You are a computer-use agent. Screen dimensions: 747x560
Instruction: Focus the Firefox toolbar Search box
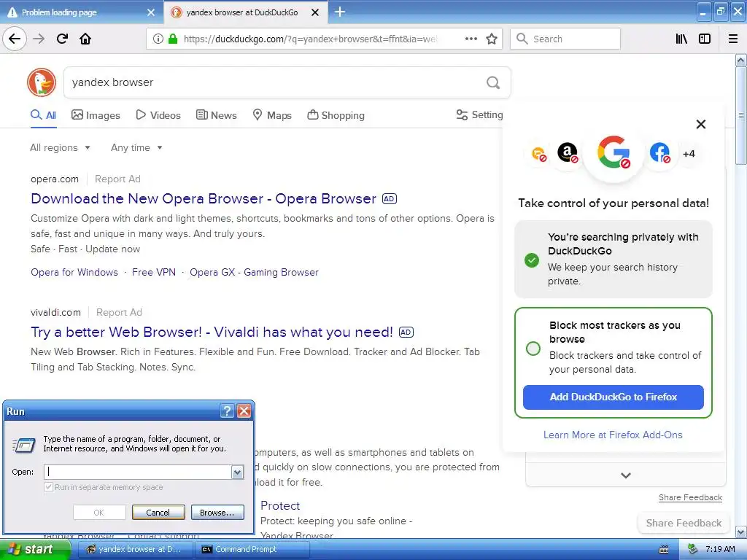565,39
